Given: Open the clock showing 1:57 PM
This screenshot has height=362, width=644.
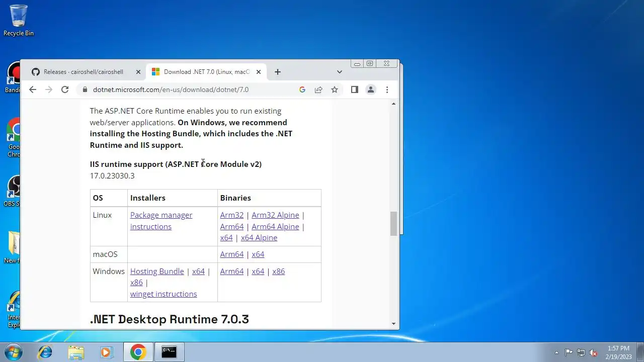Looking at the screenshot, I should coord(618,352).
